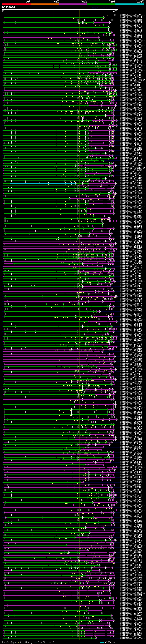Screen dimensions: 146x644
Task: Select the UniRef100_Q1ZXD7 label
Action: coord(131,183)
